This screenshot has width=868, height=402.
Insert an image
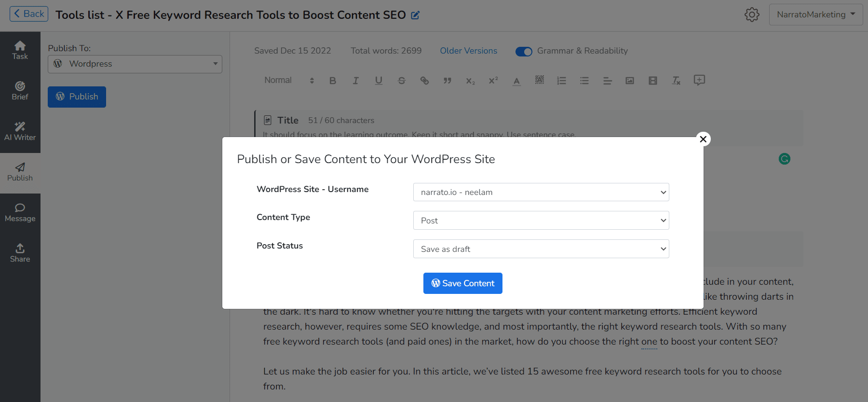point(630,81)
